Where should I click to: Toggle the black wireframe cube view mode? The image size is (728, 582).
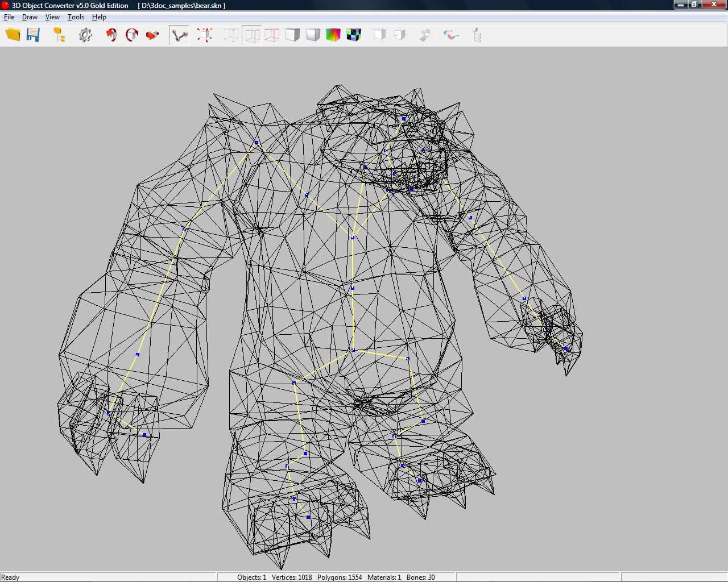point(252,35)
